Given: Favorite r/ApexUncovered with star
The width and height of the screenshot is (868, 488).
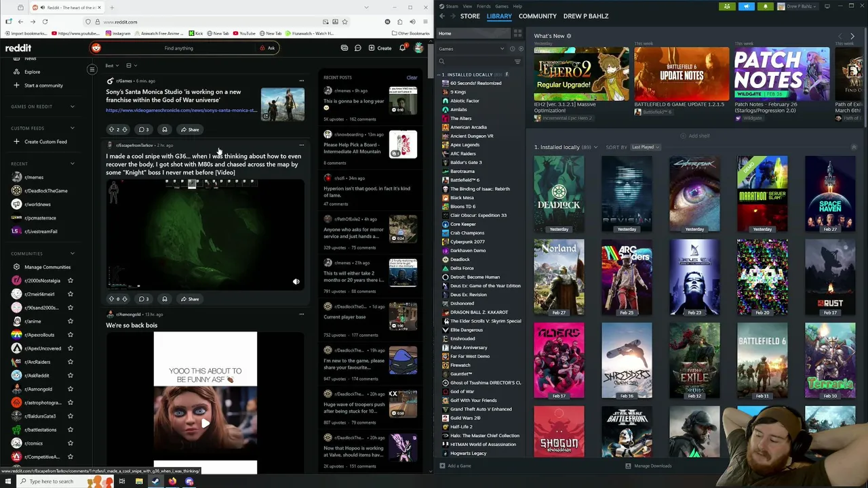Looking at the screenshot, I should [70, 348].
